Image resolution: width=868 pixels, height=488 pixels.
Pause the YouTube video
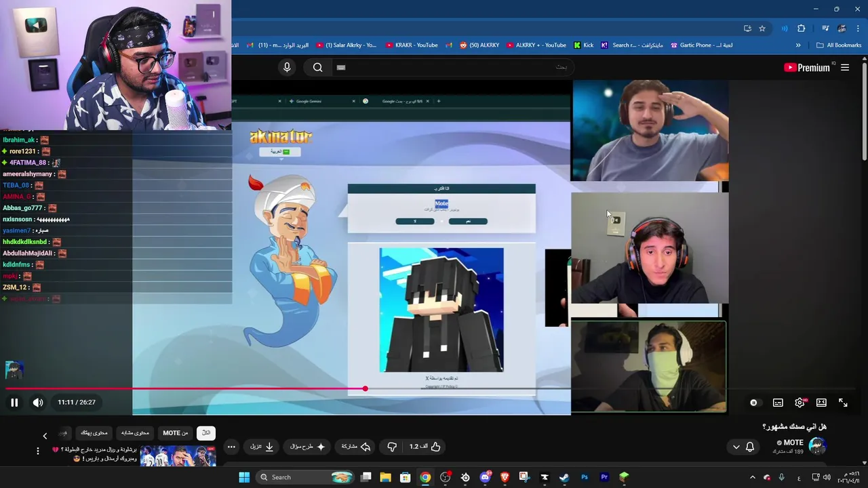coord(14,403)
